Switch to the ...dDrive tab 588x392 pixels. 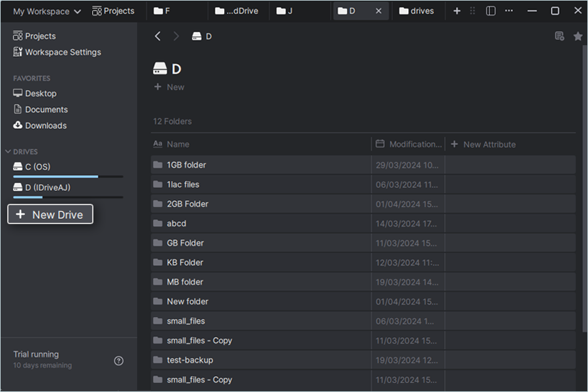(x=237, y=11)
